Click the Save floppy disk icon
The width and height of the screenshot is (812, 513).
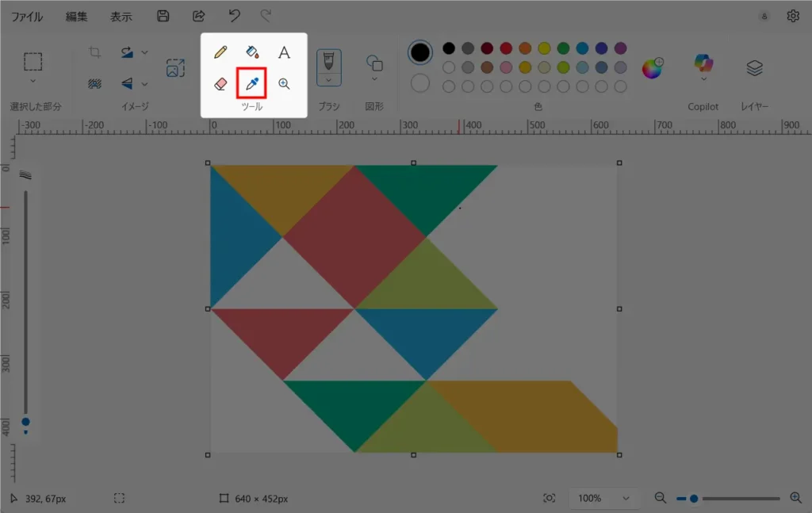coord(163,16)
